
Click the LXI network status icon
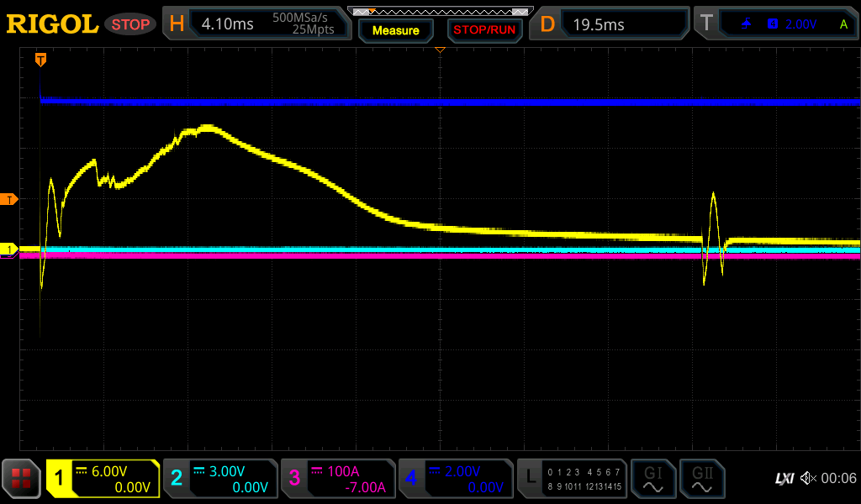click(784, 479)
